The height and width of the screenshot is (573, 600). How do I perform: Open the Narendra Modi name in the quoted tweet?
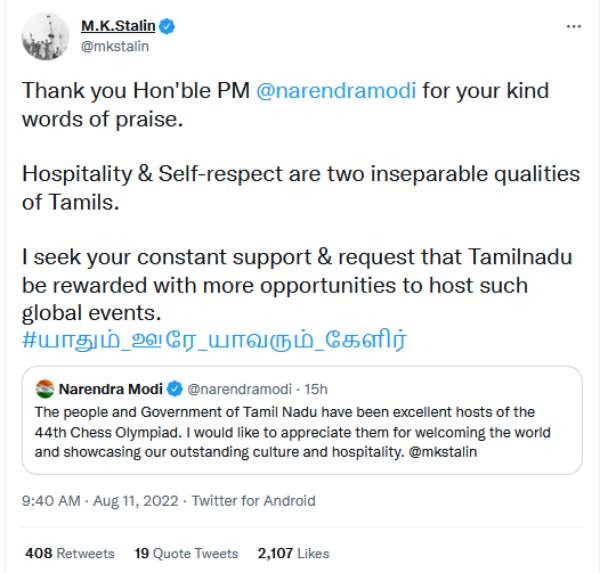pyautogui.click(x=110, y=388)
